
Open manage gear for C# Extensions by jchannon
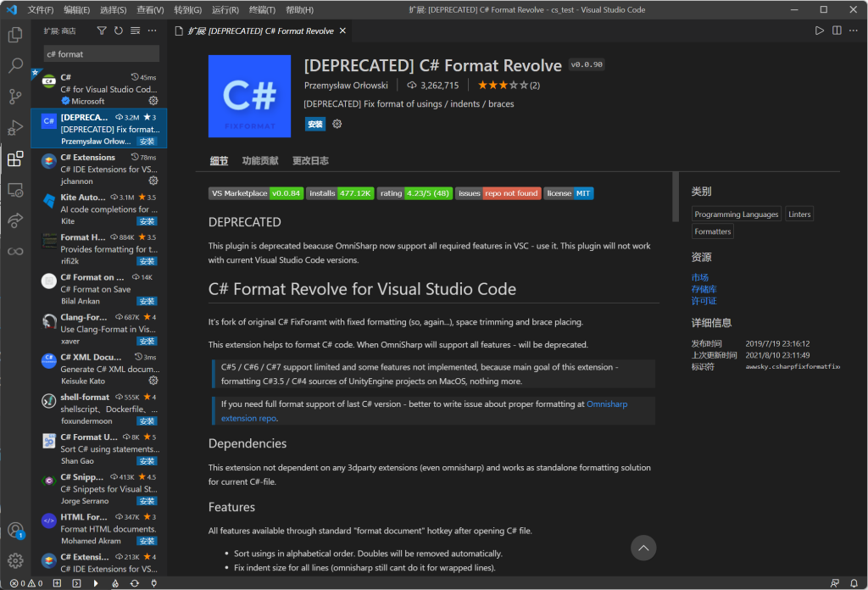(x=153, y=181)
